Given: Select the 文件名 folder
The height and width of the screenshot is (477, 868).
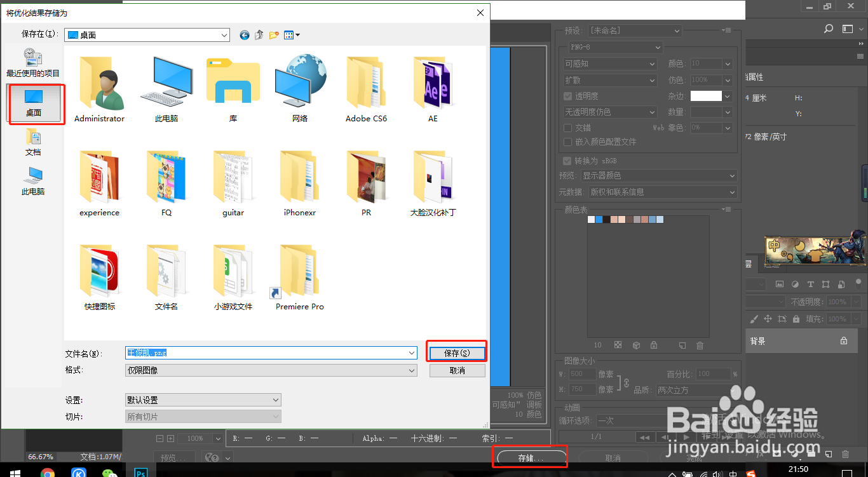Looking at the screenshot, I should click(x=166, y=277).
